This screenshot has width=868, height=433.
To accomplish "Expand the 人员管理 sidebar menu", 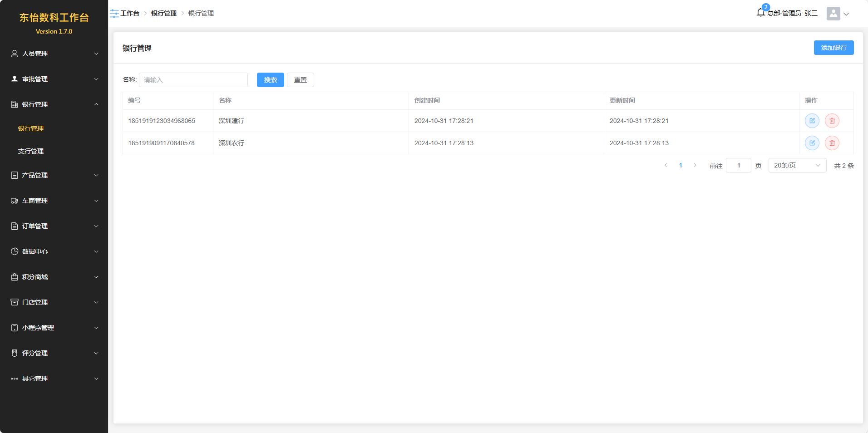I will [x=54, y=54].
